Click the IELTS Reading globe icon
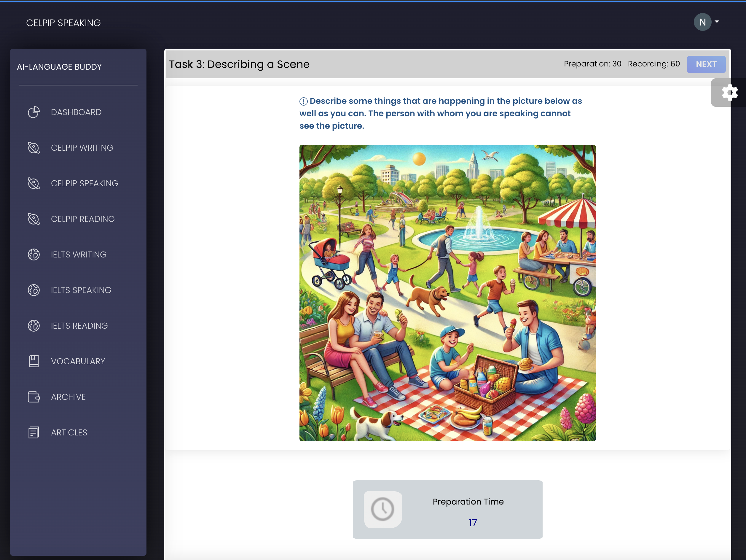The width and height of the screenshot is (746, 560). 34,326
